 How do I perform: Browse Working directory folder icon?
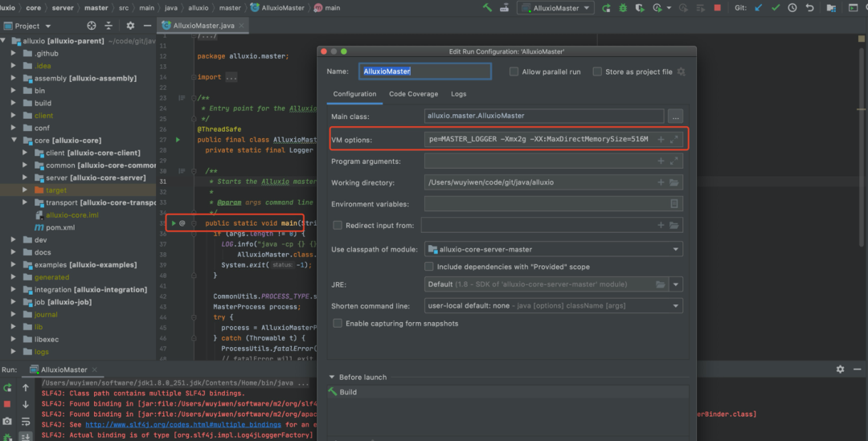[x=674, y=182]
